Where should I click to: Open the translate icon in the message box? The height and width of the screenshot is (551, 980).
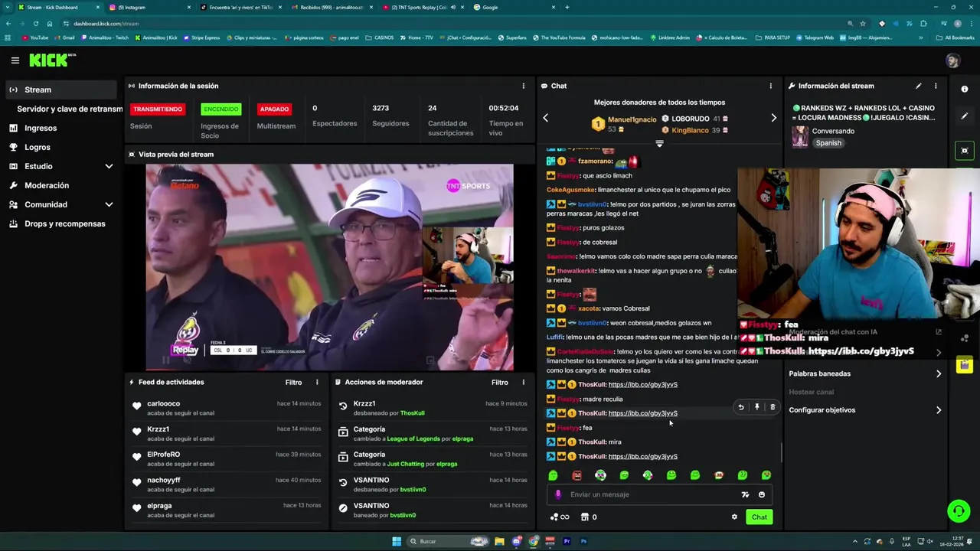[x=745, y=494]
